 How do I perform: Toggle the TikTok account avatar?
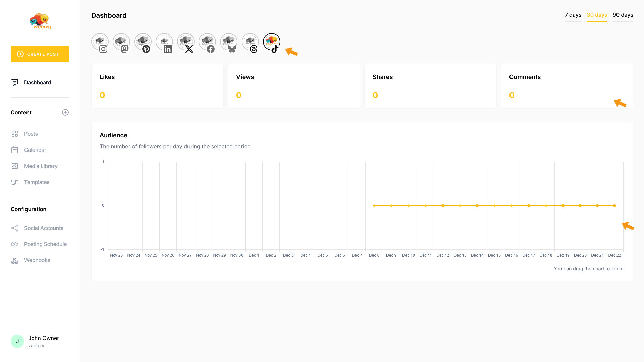click(x=272, y=42)
